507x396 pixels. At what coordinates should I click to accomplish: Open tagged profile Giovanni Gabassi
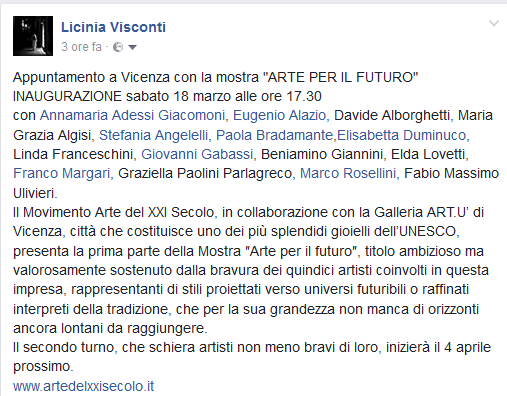(x=197, y=154)
